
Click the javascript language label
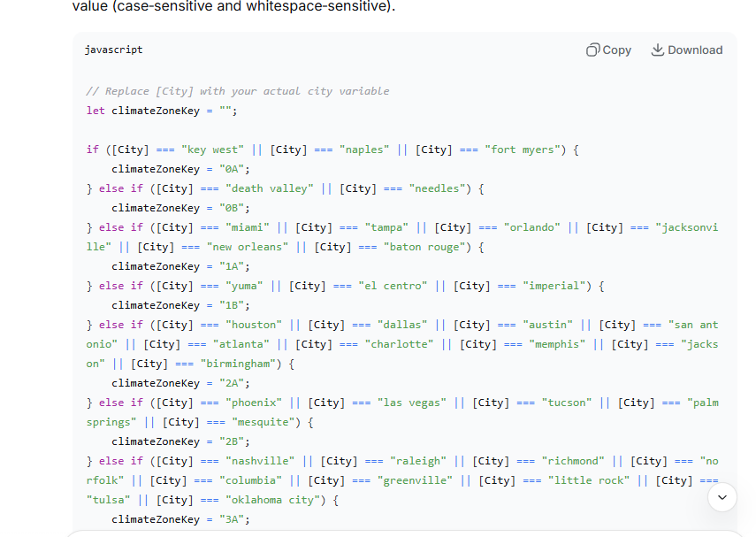113,50
